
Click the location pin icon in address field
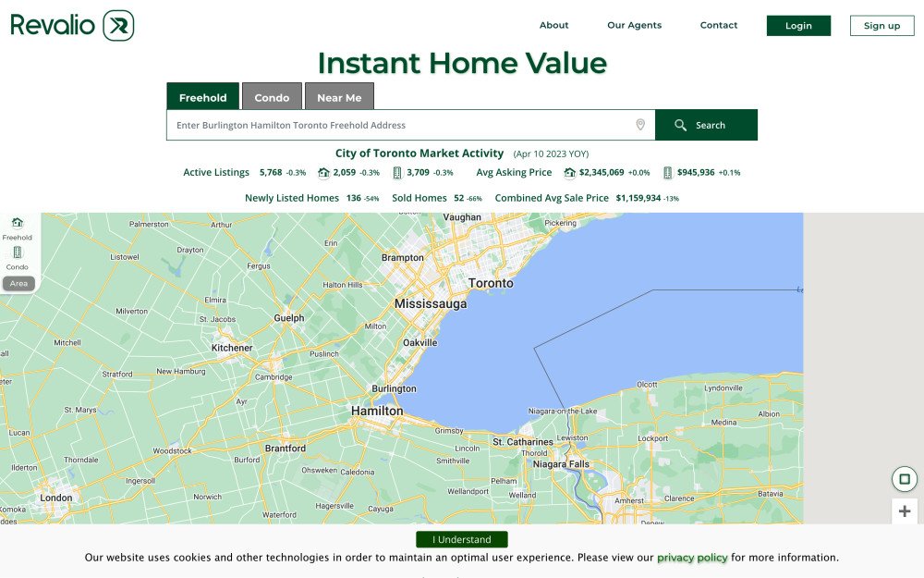click(x=640, y=125)
